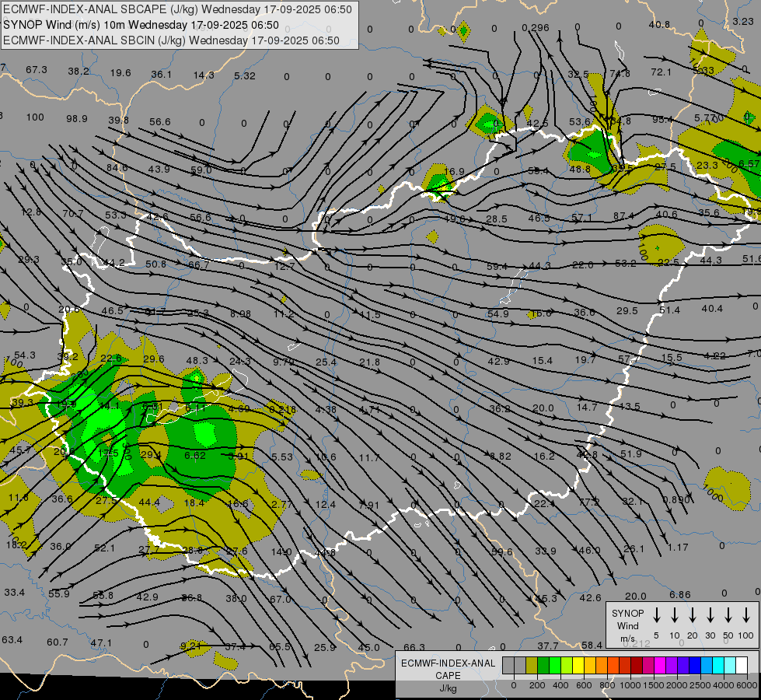Image resolution: width=761 pixels, height=700 pixels.
Task: Pick the white swatch ending the CAPE legend
Action: (742, 666)
